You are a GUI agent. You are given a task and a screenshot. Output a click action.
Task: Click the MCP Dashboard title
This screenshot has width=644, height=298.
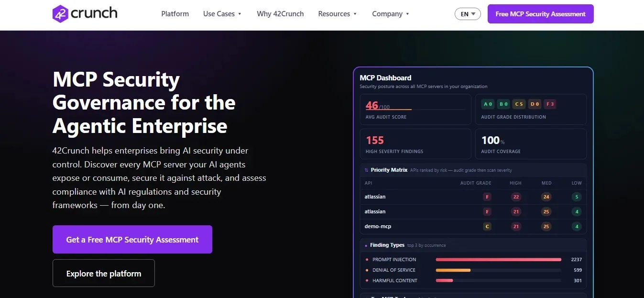point(385,77)
